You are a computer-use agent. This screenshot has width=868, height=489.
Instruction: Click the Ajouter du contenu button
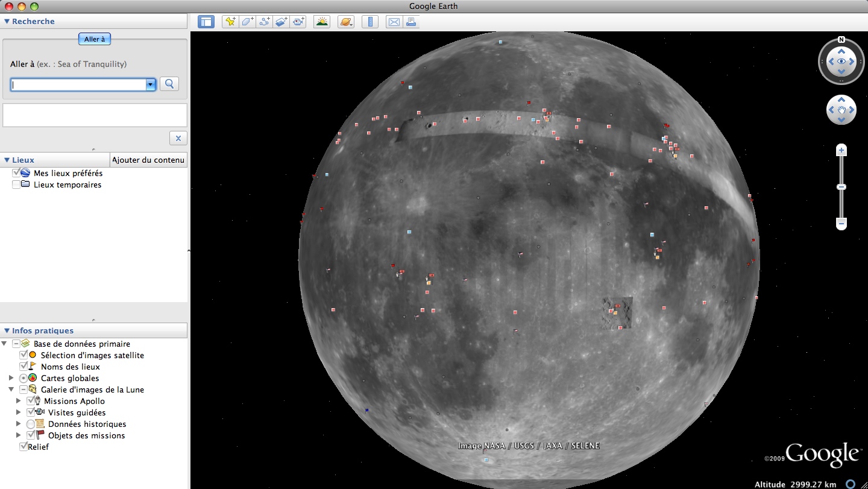(149, 160)
